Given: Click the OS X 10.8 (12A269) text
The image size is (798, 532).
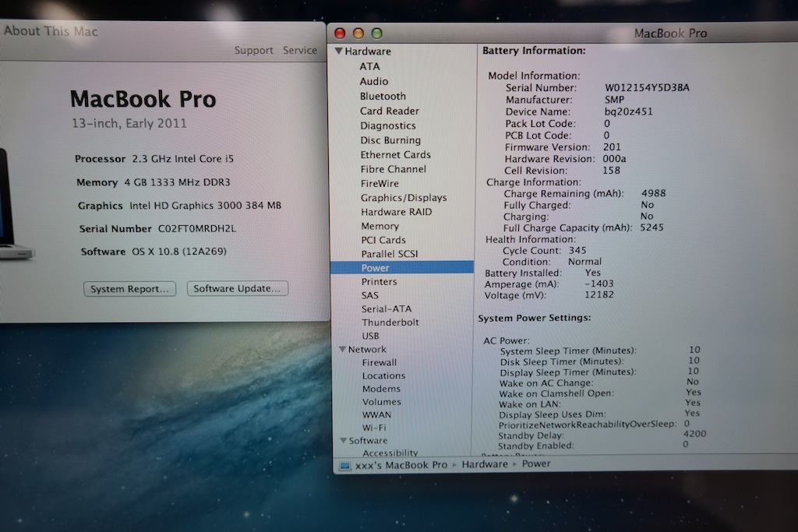Looking at the screenshot, I should tap(179, 252).
